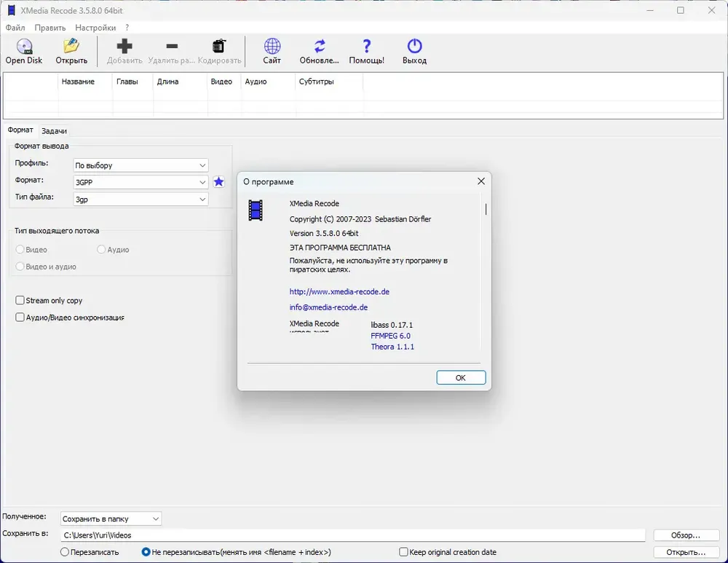Check Keep original creation date
The height and width of the screenshot is (563, 728).
[403, 552]
